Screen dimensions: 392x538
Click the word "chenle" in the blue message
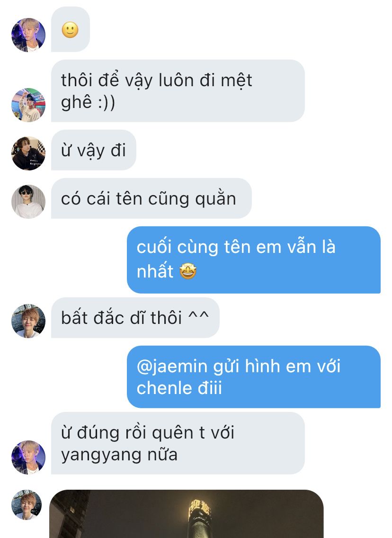[159, 388]
